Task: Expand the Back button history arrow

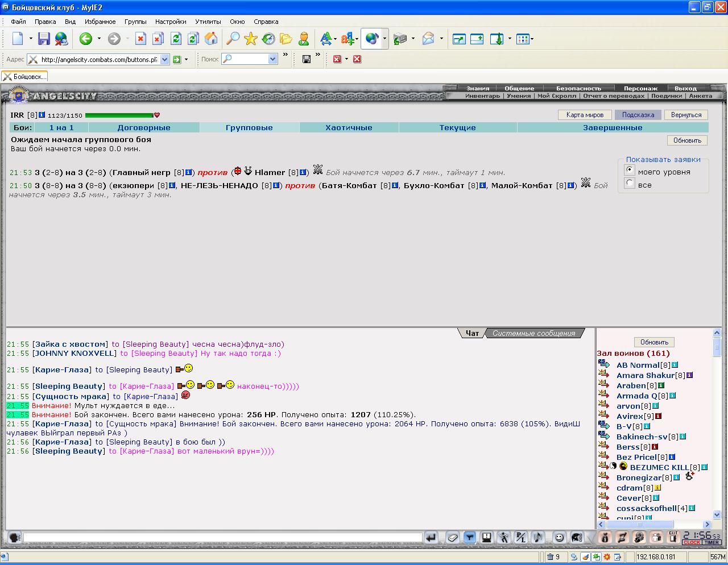Action: (x=99, y=39)
